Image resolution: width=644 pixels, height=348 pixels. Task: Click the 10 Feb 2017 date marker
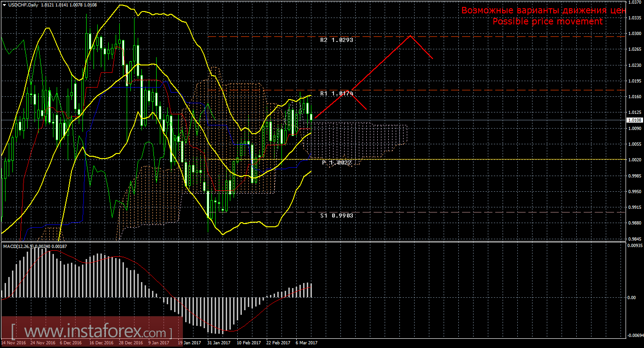[x=248, y=343]
